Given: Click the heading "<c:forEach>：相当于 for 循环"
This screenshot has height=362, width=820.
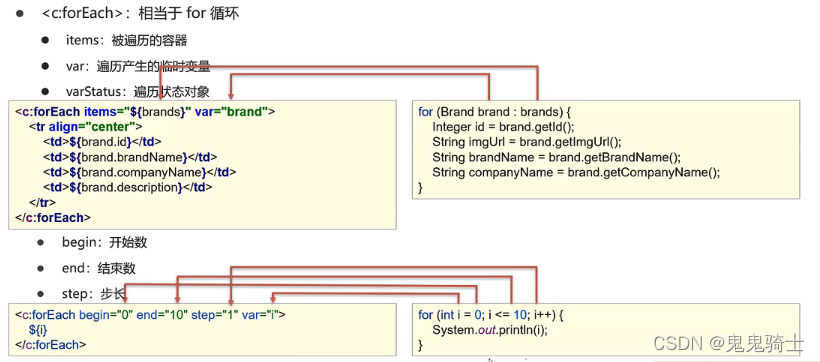Looking at the screenshot, I should 140,13.
